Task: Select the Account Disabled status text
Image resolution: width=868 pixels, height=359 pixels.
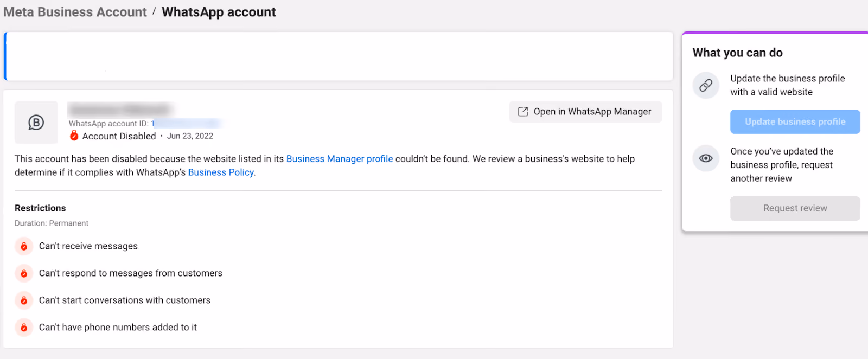Action: (119, 136)
